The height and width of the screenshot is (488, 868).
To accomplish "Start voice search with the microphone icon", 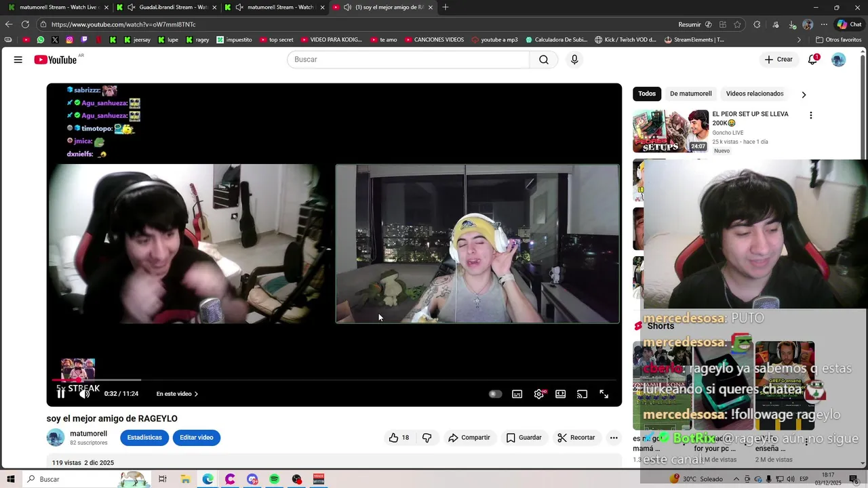I will [574, 60].
